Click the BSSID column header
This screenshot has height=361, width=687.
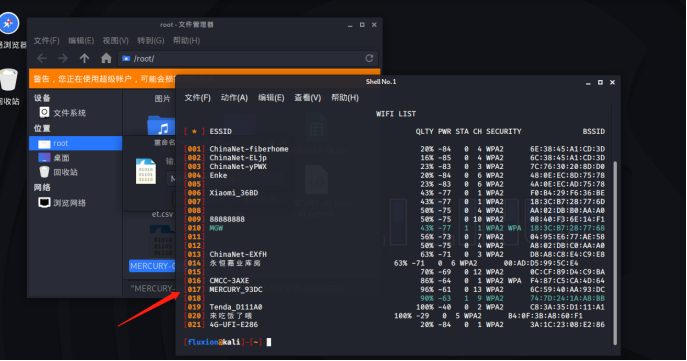(x=594, y=131)
